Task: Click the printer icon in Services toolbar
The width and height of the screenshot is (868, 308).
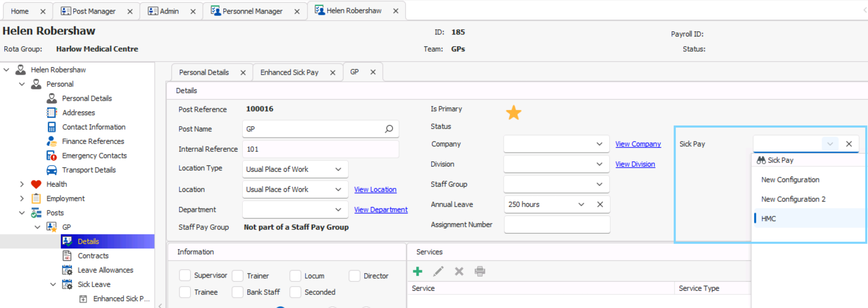Action: pyautogui.click(x=480, y=271)
